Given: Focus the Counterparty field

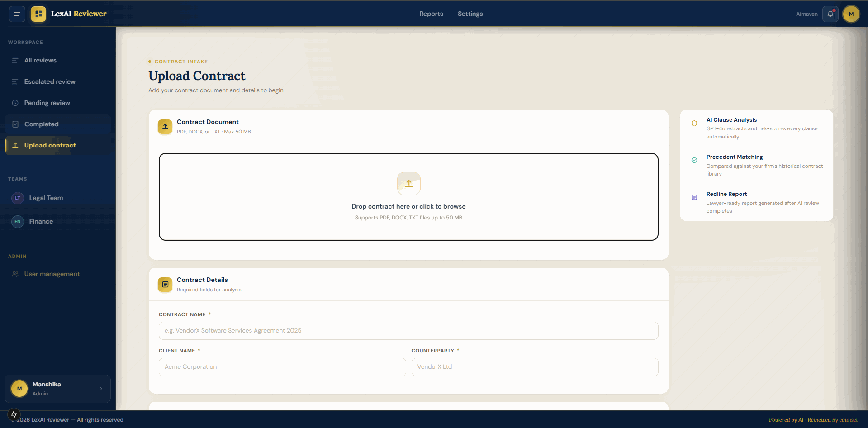Looking at the screenshot, I should pyautogui.click(x=535, y=367).
